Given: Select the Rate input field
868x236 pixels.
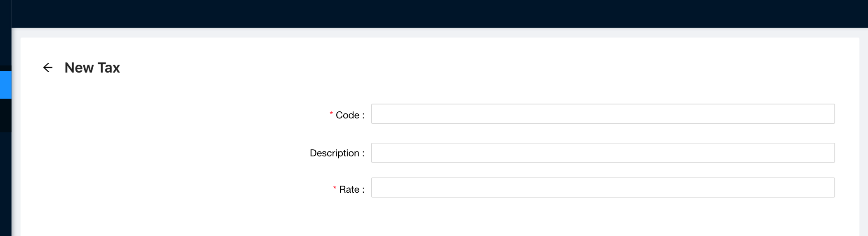Looking at the screenshot, I should tap(602, 188).
